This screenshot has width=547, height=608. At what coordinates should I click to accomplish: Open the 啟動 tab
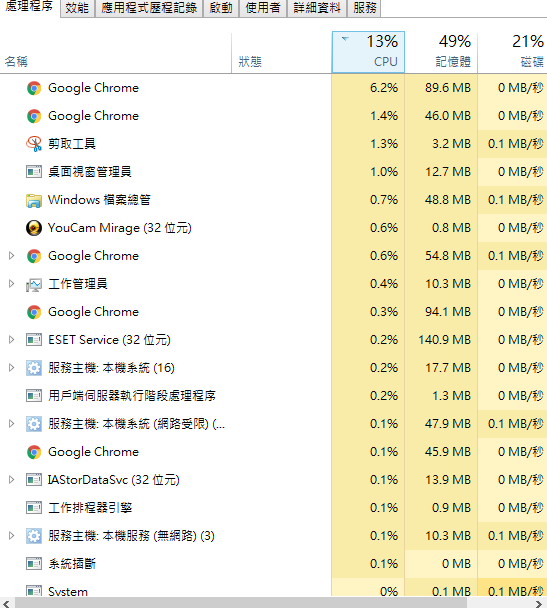coord(221,8)
